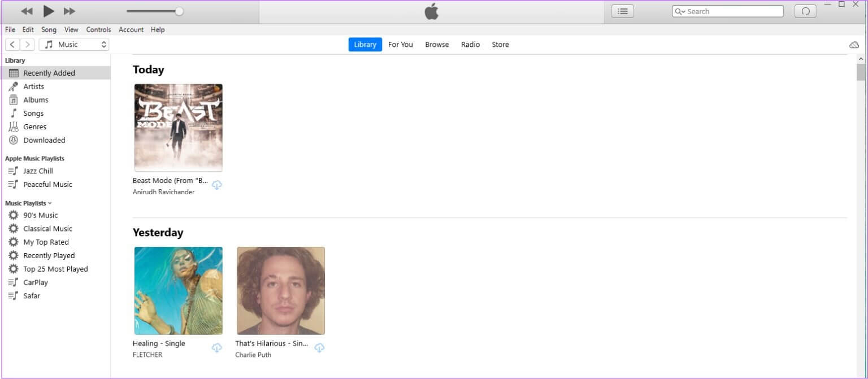The width and height of the screenshot is (868, 379).
Task: Click the Today section heading
Action: 149,69
